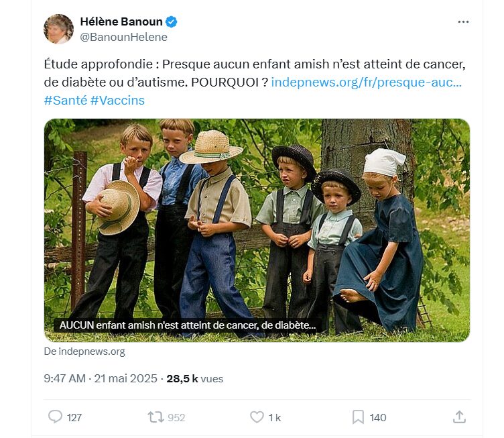The width and height of the screenshot is (504, 438).
Task: Open the three-dot more options menu
Action: [x=463, y=22]
